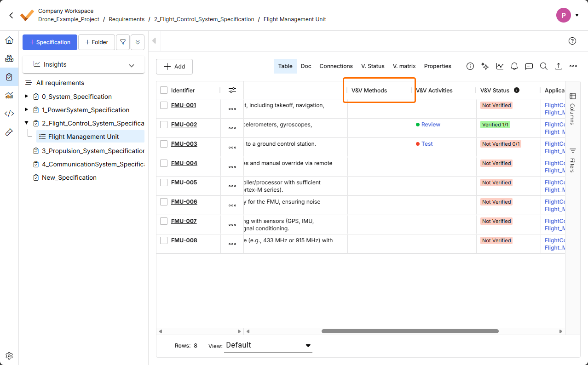Open the V. matrix tab
This screenshot has width=588, height=365.
pyautogui.click(x=404, y=66)
